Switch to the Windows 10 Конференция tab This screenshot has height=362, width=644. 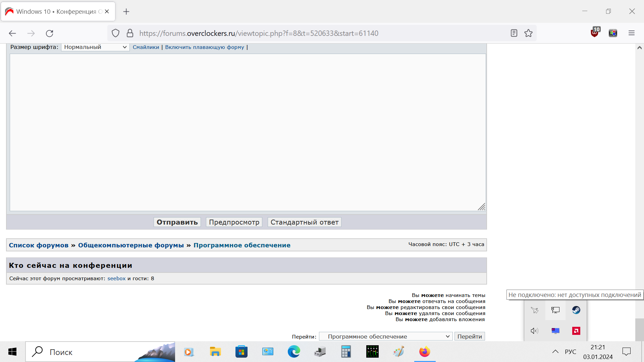55,12
